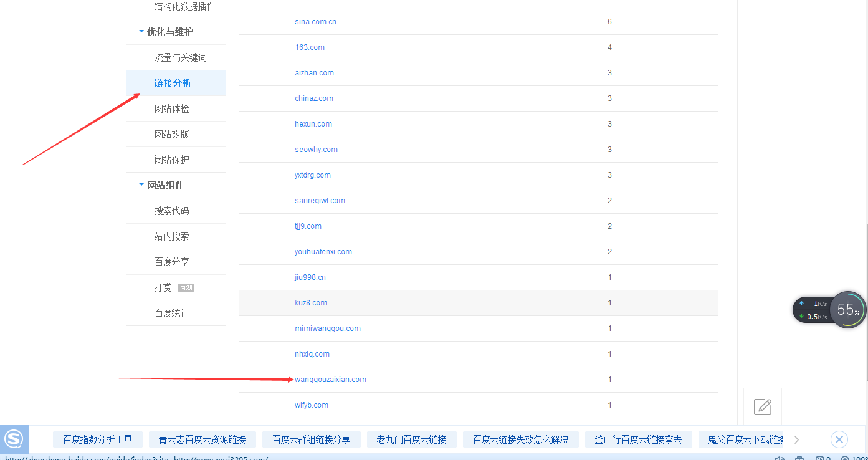Open 打赏 beta item in sidebar

tap(163, 287)
